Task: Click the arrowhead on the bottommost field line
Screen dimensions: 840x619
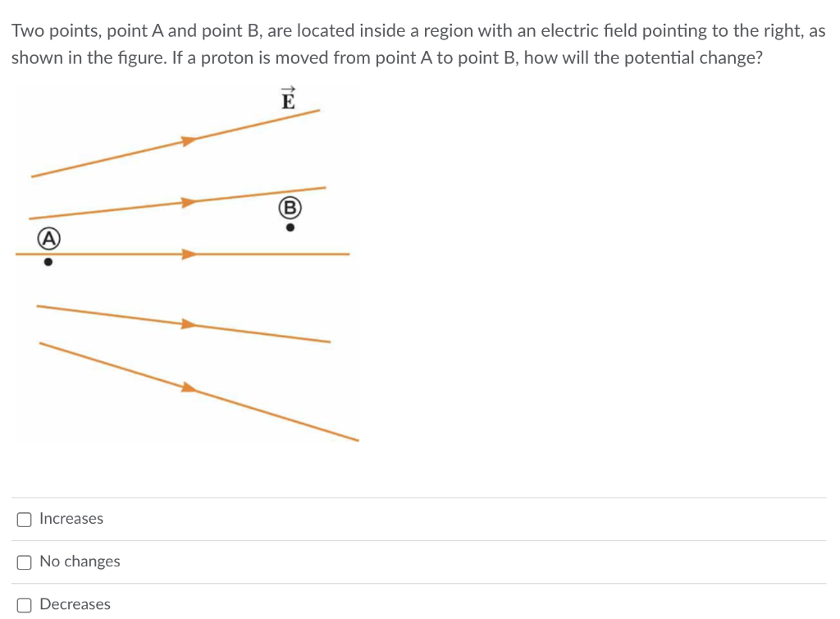Action: pos(187,386)
